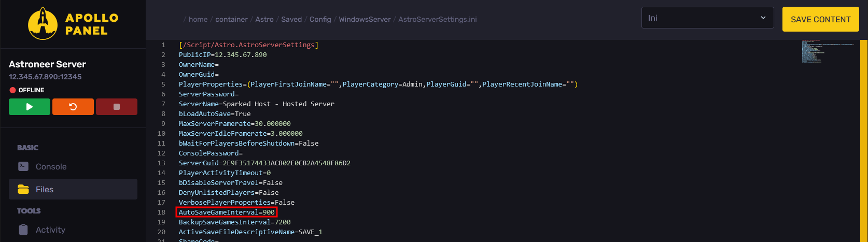Click the Activity clipboard icon
The width and height of the screenshot is (868, 242).
point(23,230)
